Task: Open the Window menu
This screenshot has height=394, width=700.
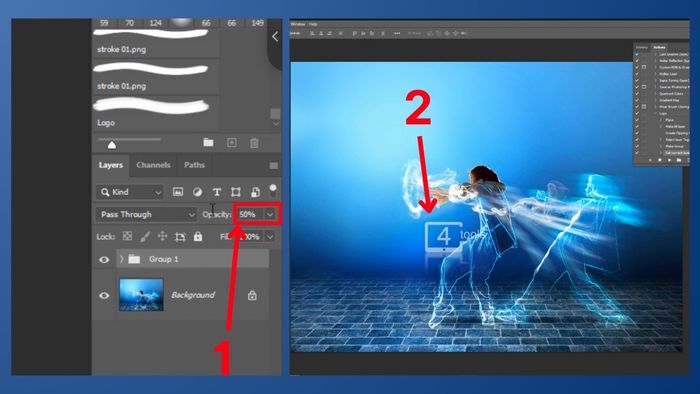Action: (x=298, y=24)
